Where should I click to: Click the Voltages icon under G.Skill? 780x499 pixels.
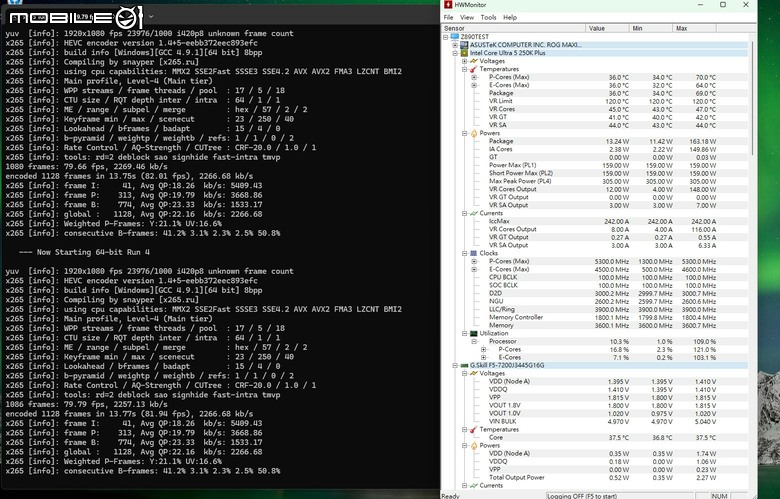[474, 373]
